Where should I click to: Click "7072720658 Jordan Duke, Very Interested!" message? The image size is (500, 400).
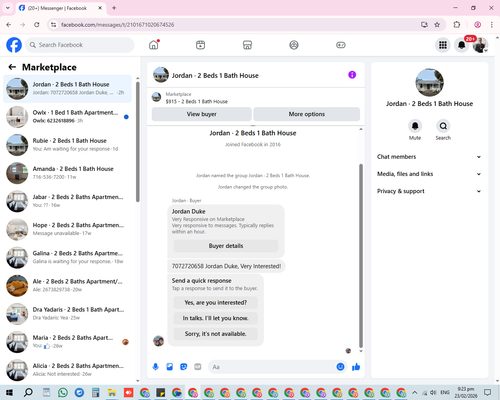226,266
